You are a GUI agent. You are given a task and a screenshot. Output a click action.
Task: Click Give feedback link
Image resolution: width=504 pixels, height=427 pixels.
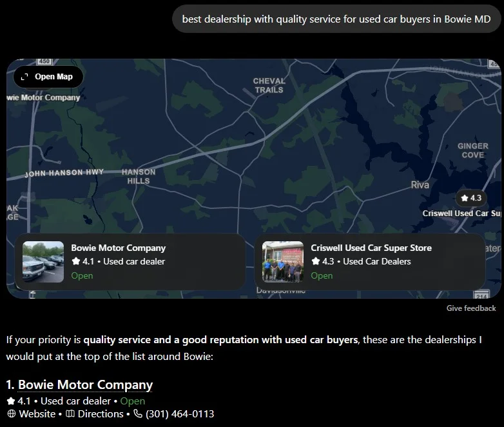(x=471, y=308)
